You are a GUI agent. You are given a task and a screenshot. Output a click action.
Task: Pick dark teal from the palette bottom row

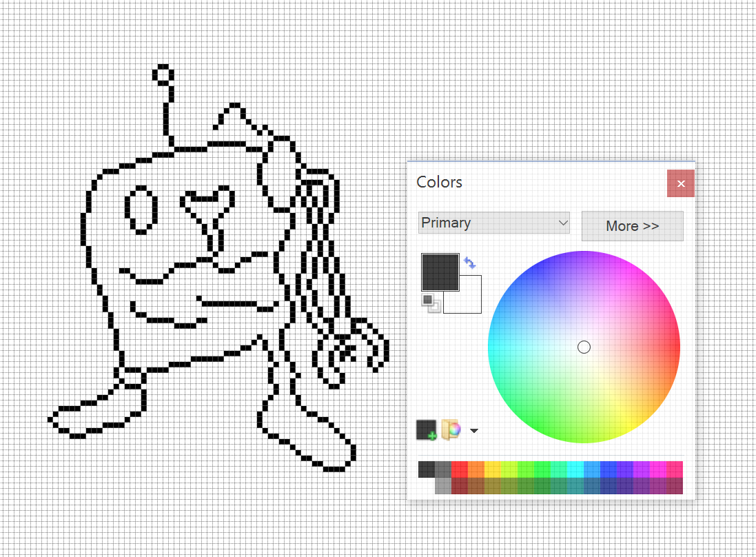tap(575, 485)
